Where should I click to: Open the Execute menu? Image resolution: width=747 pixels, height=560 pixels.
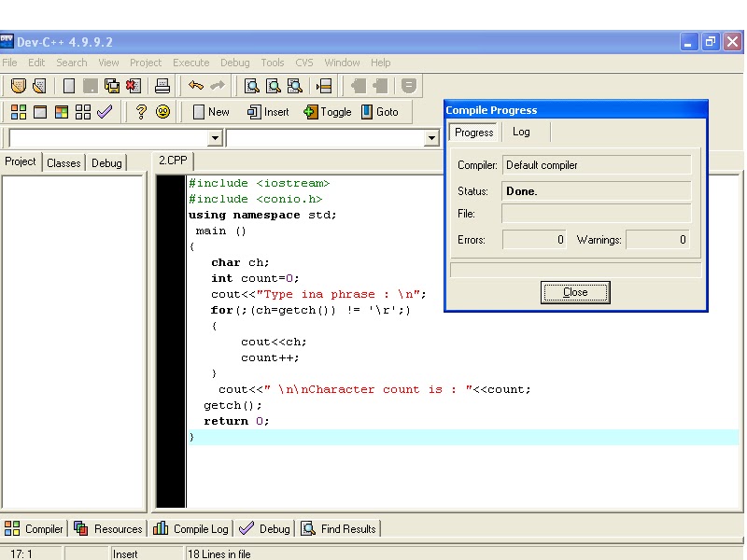click(191, 63)
